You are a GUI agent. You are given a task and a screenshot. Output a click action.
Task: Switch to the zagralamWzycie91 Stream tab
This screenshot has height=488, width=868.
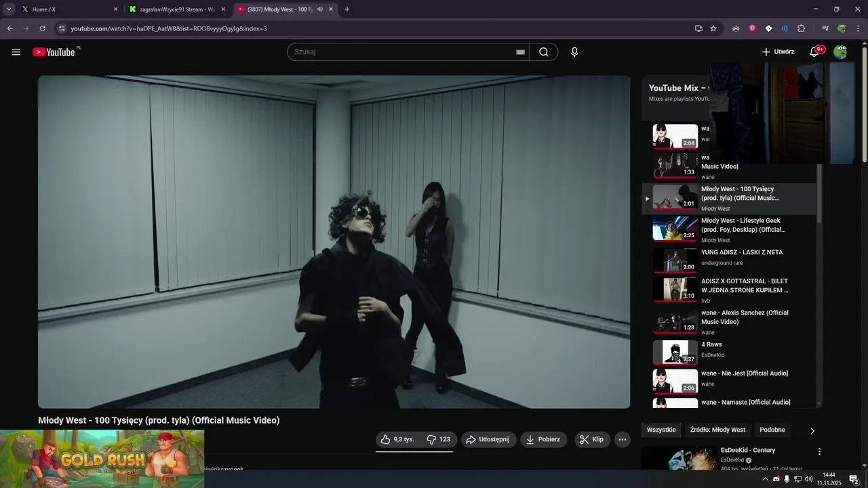tap(176, 9)
